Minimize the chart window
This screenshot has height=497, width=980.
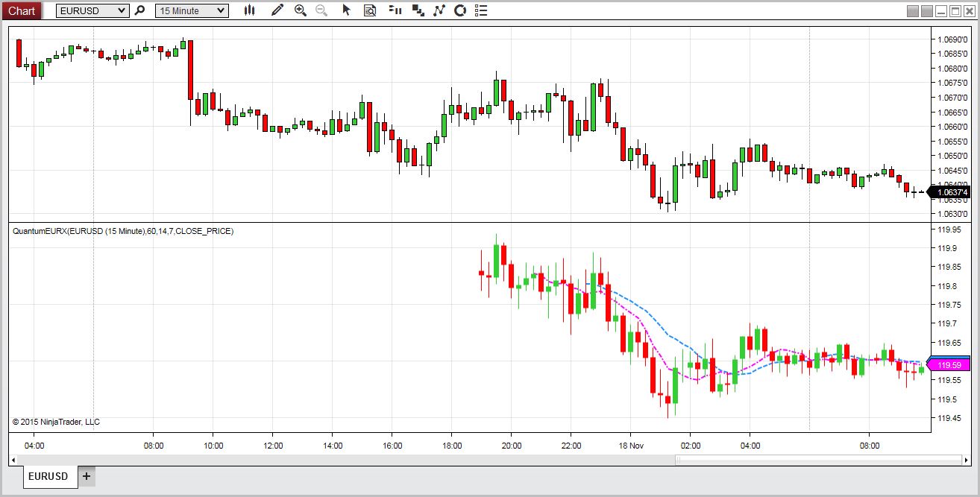click(x=941, y=11)
